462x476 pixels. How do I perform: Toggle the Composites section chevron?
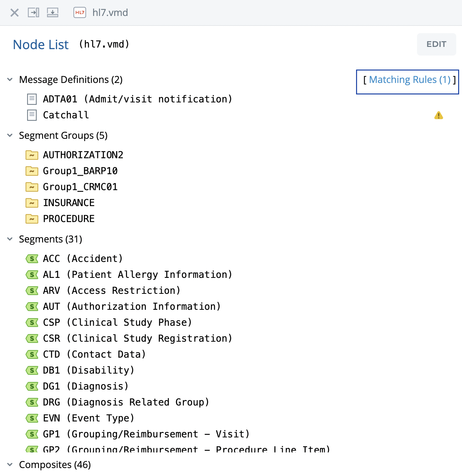click(10, 465)
